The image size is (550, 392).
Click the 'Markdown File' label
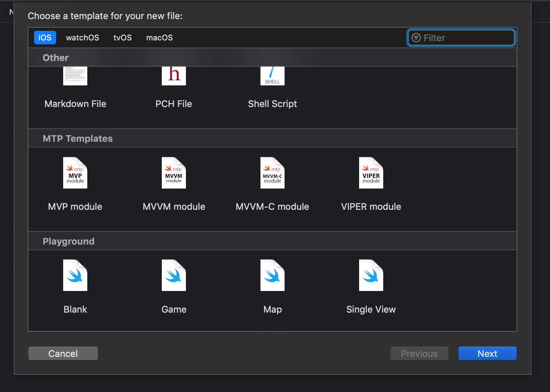(x=75, y=104)
